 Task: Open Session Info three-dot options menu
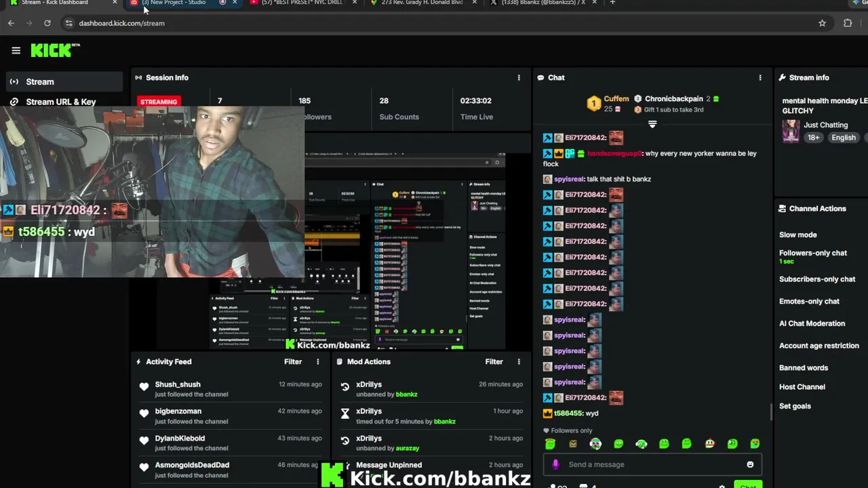(519, 78)
